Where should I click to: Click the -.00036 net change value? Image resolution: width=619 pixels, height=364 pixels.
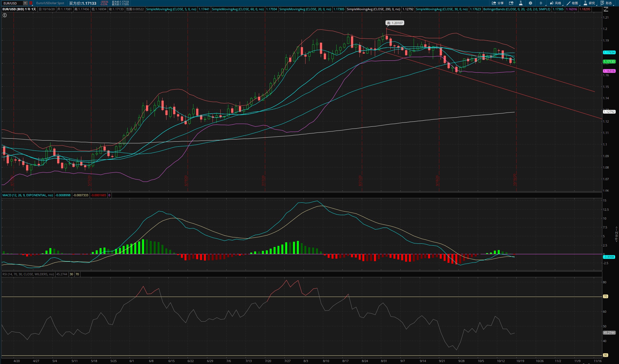point(104,2)
